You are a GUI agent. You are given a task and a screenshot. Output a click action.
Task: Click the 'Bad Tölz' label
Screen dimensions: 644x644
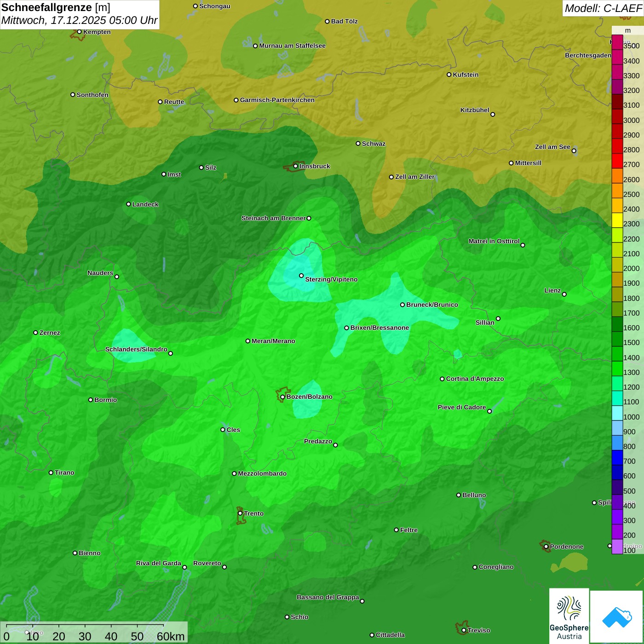point(345,21)
